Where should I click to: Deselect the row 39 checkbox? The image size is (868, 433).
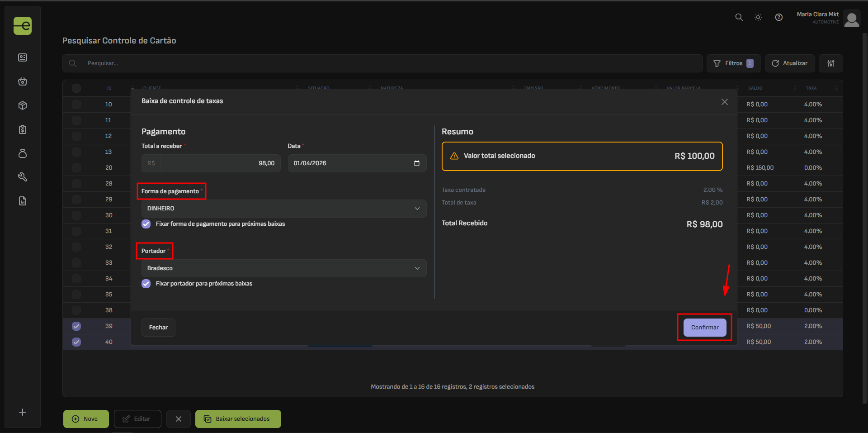pyautogui.click(x=76, y=326)
